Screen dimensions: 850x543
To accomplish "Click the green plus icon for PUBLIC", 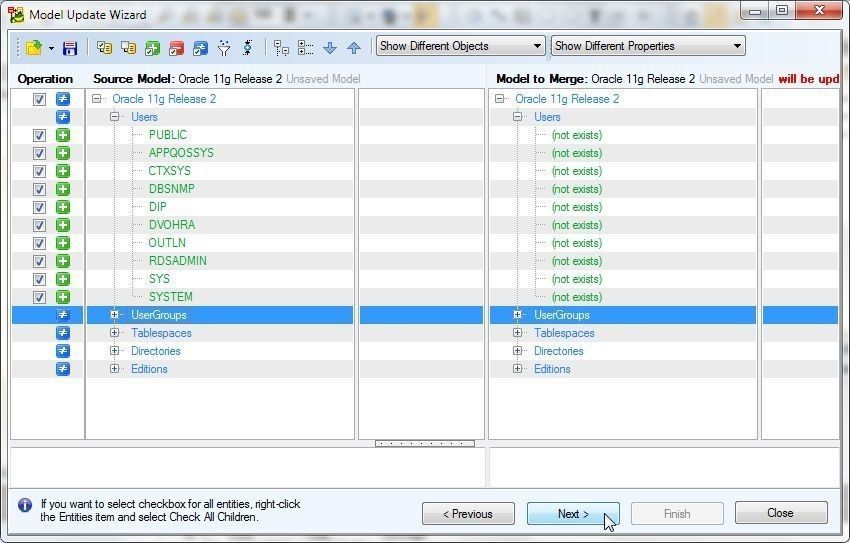I will (x=63, y=135).
